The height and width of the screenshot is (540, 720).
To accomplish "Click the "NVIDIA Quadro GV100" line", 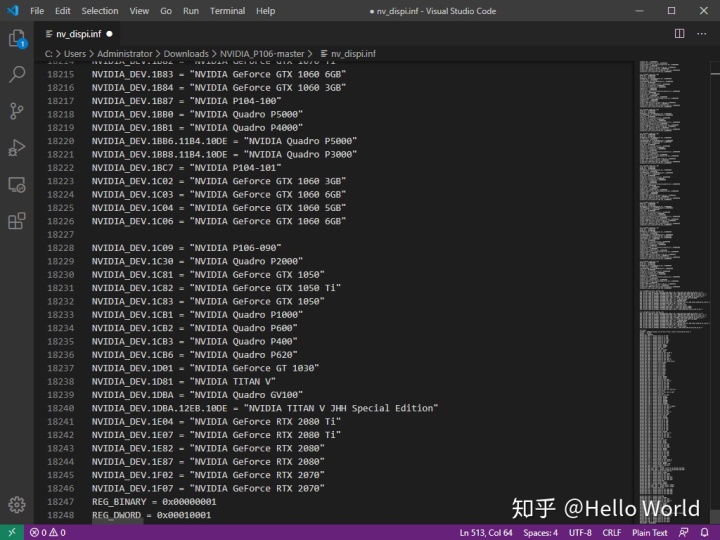I will coord(197,395).
